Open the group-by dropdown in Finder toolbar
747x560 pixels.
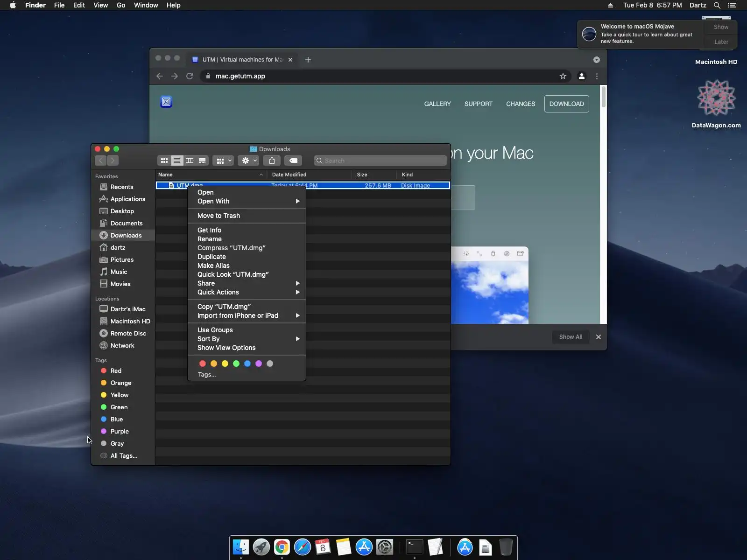[223, 161]
